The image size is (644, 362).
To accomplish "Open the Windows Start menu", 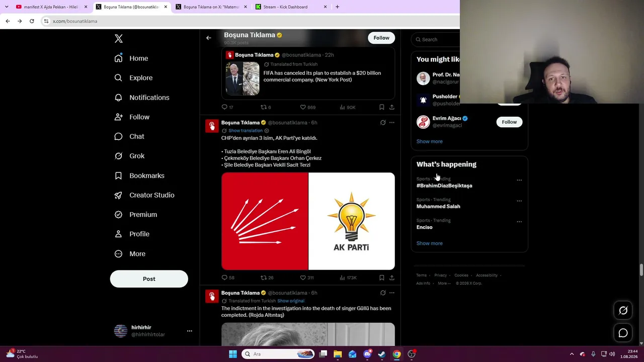I will 233,354.
